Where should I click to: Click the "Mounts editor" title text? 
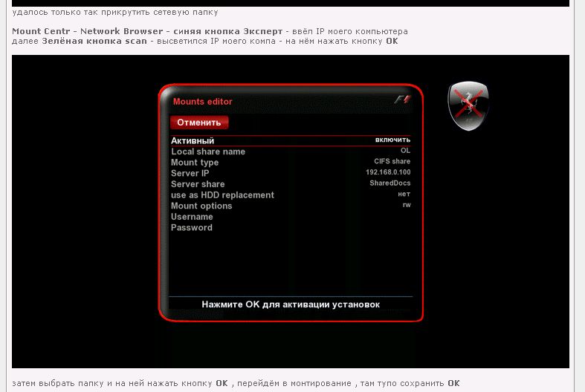202,102
